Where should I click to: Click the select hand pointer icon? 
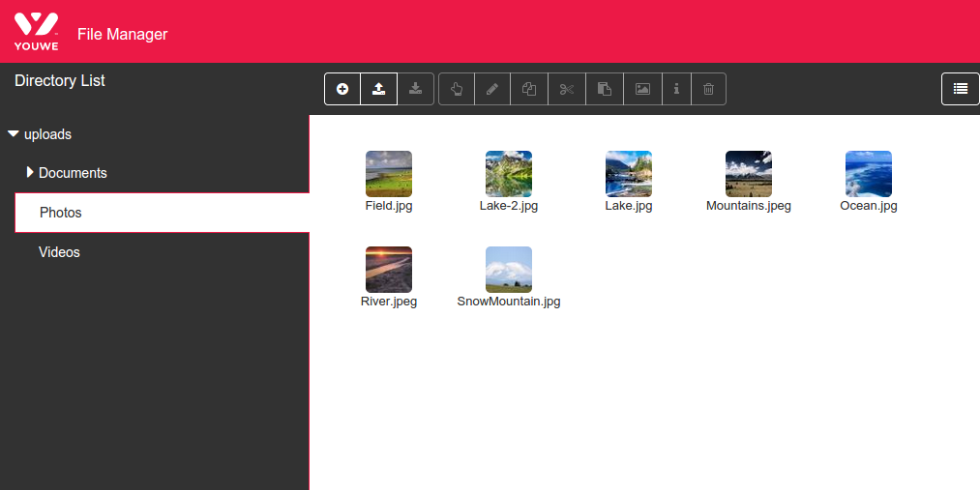point(457,89)
